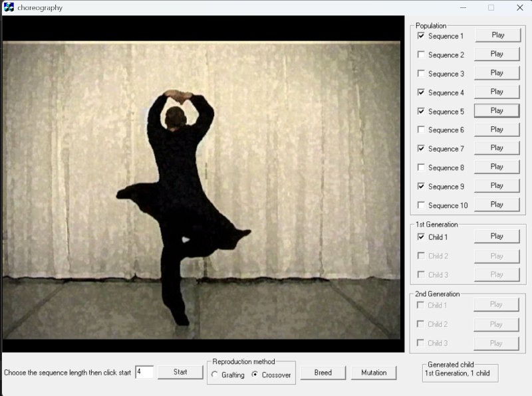The width and height of the screenshot is (532, 396).
Task: Play 1st Generation Child 1
Action: (496, 237)
